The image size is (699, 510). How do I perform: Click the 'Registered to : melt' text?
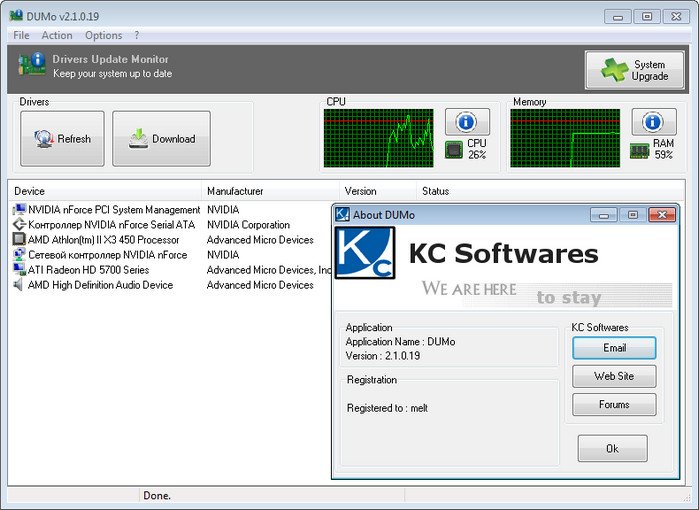tap(387, 408)
